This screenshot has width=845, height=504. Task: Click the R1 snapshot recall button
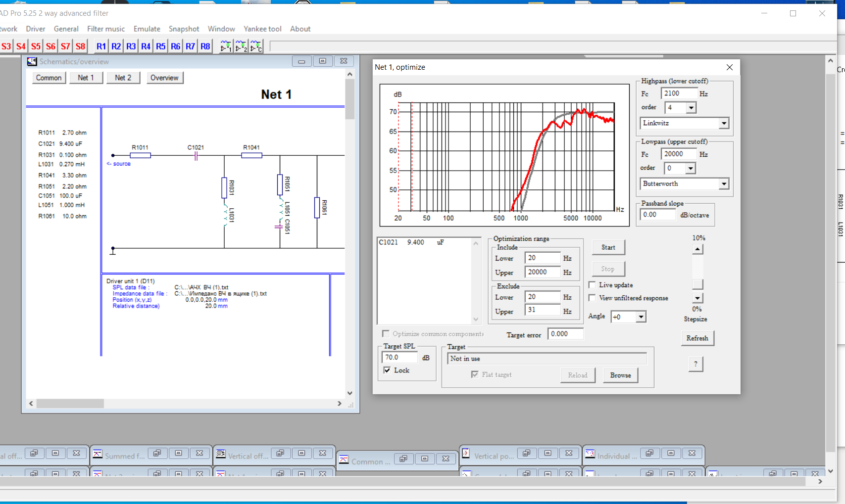(x=101, y=46)
